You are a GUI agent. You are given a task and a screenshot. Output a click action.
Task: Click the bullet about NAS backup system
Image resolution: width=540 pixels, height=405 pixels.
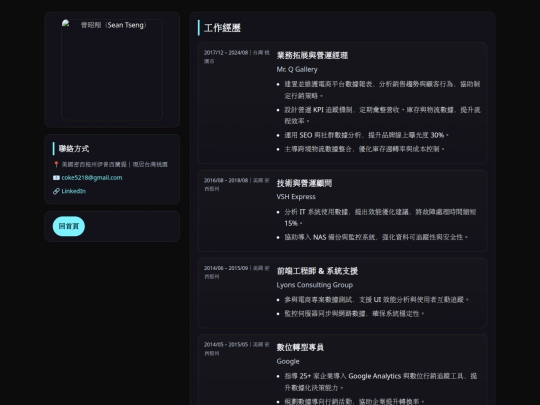coord(376,237)
